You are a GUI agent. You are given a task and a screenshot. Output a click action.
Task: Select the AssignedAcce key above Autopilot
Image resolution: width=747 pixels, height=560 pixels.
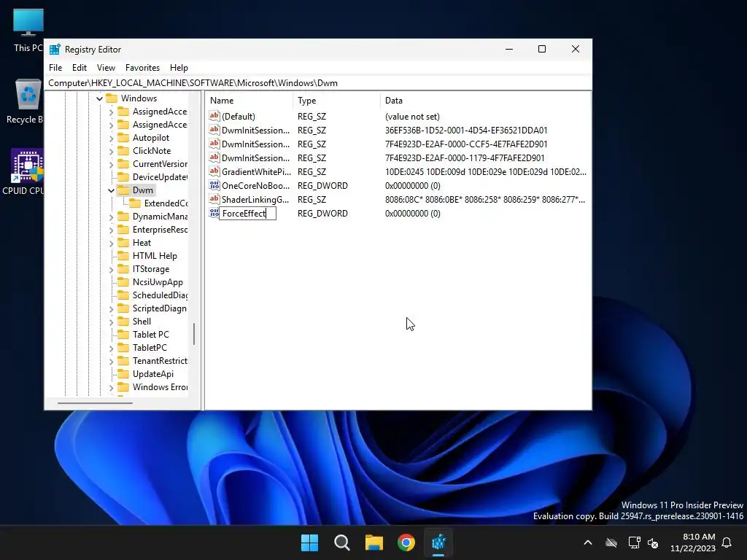coord(160,125)
